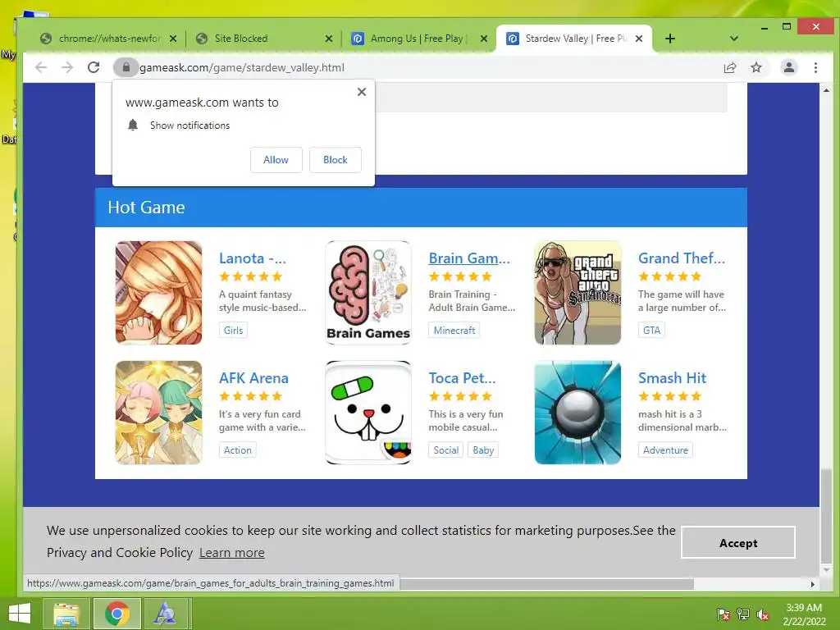Open File Explorer from the taskbar

(x=66, y=614)
